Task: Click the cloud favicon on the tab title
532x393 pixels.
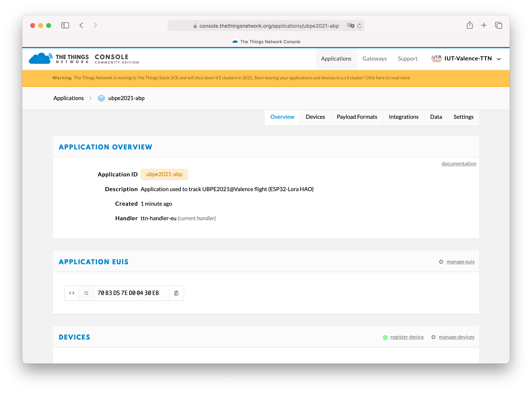Action: 235,42
